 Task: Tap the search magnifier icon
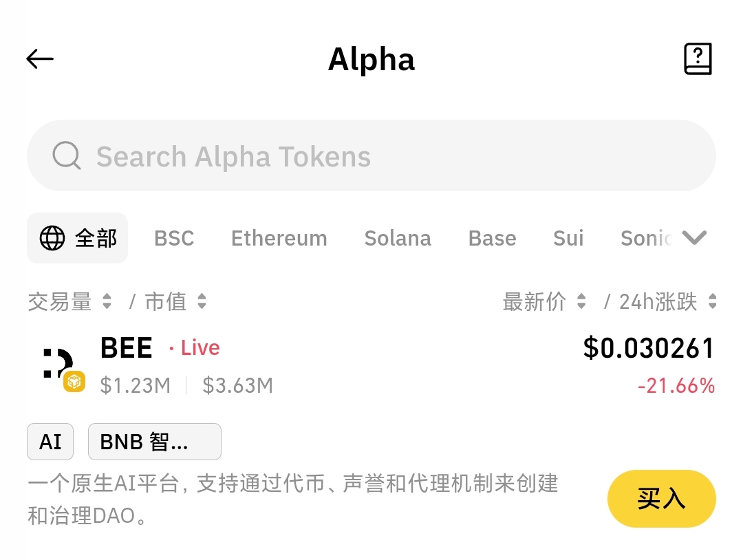67,156
